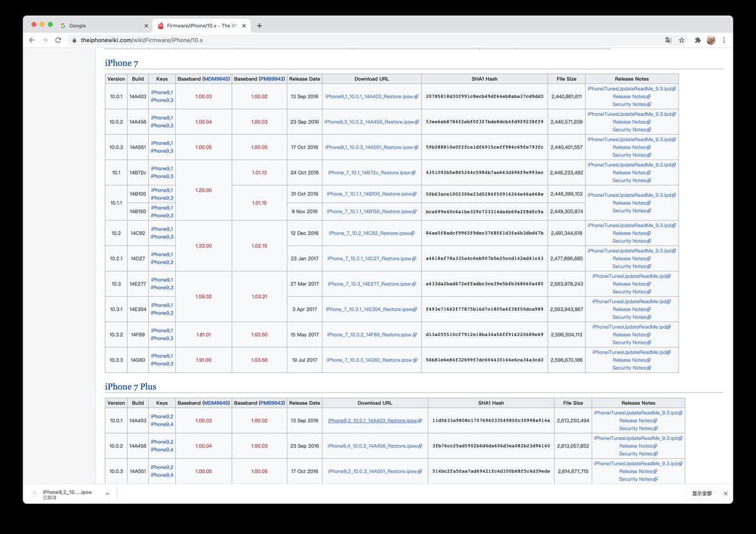The height and width of the screenshot is (534, 756).
Task: Open the MDM9645 link in iPhone 7 header
Action: click(x=216, y=79)
